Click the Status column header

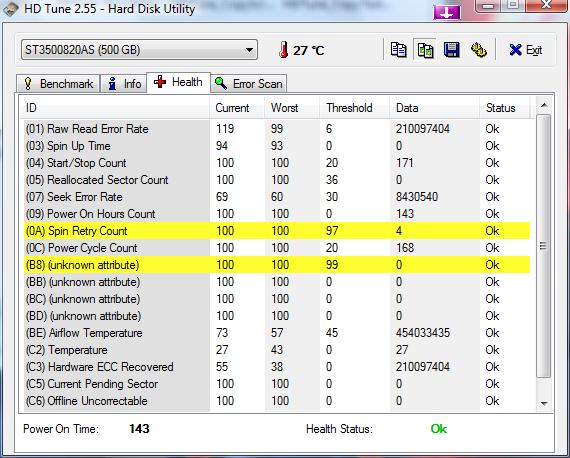click(x=505, y=108)
